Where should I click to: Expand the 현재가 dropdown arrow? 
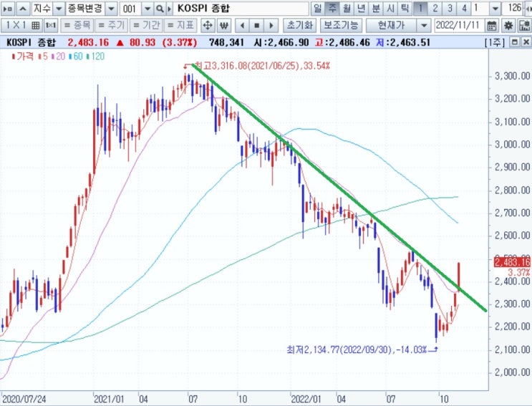[x=424, y=26]
